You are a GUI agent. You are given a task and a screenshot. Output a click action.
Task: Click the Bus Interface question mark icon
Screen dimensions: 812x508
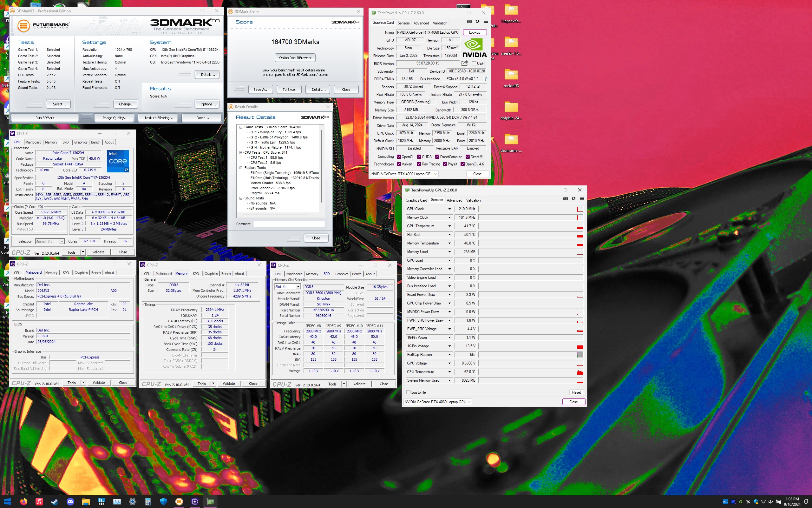(485, 79)
